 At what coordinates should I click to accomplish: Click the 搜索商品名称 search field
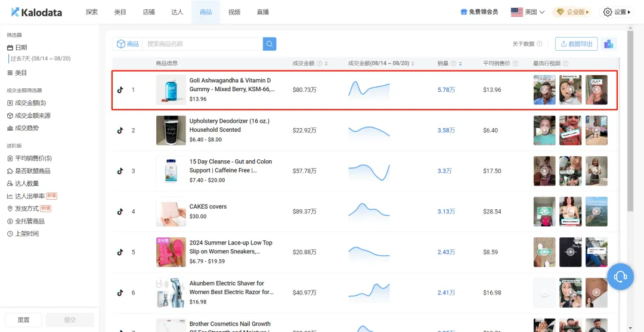tap(203, 44)
